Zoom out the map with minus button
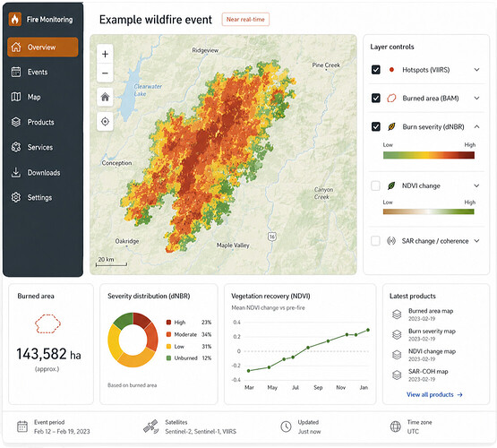 (x=105, y=73)
